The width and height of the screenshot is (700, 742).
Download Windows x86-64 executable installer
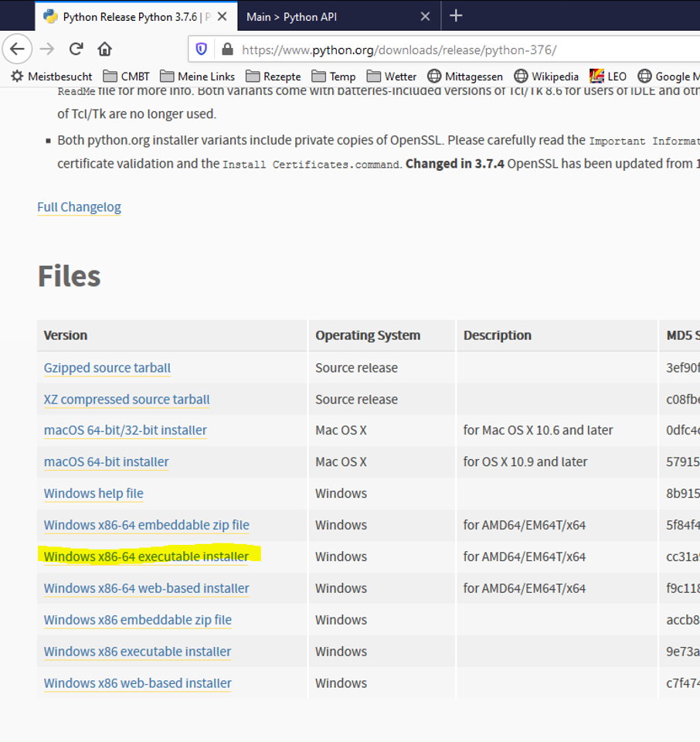point(146,556)
